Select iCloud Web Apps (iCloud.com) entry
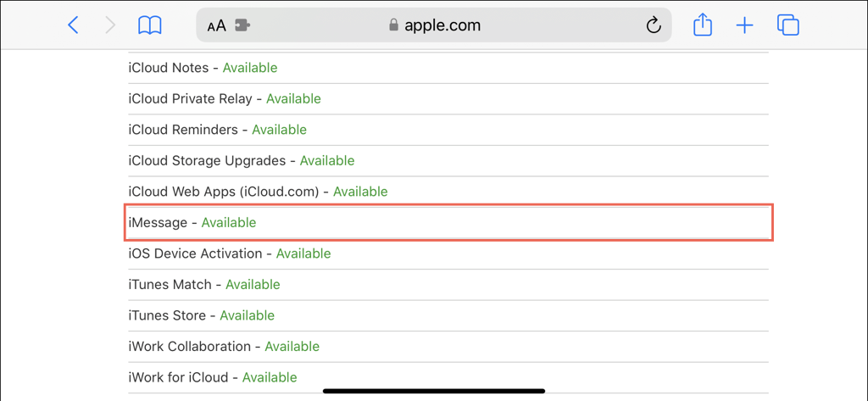 point(448,192)
